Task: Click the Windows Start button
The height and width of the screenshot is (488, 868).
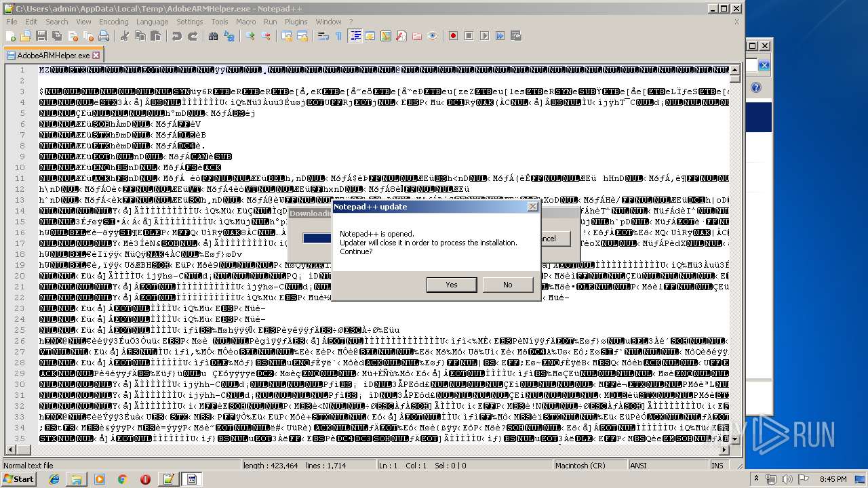Action: (18, 479)
